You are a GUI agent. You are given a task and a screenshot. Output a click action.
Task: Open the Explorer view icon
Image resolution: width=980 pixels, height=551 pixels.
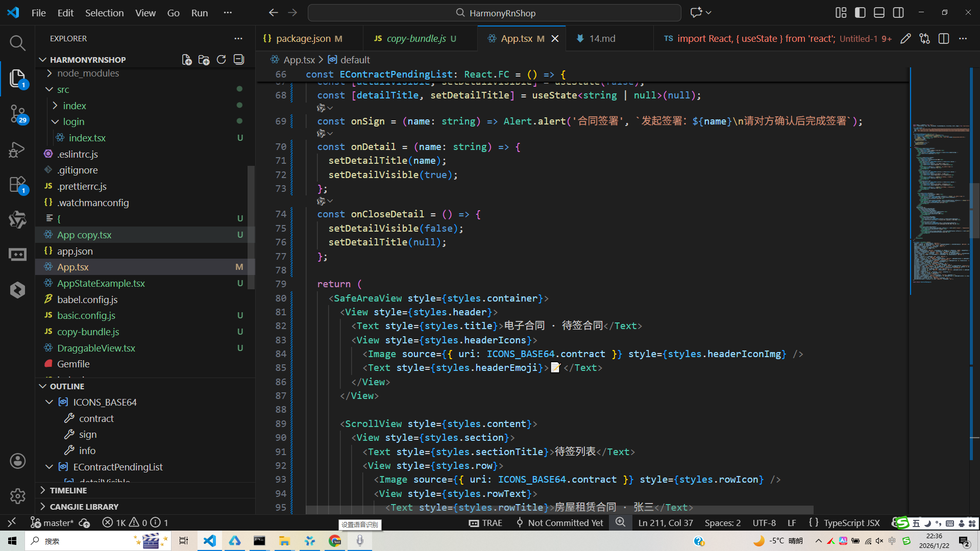click(x=17, y=79)
